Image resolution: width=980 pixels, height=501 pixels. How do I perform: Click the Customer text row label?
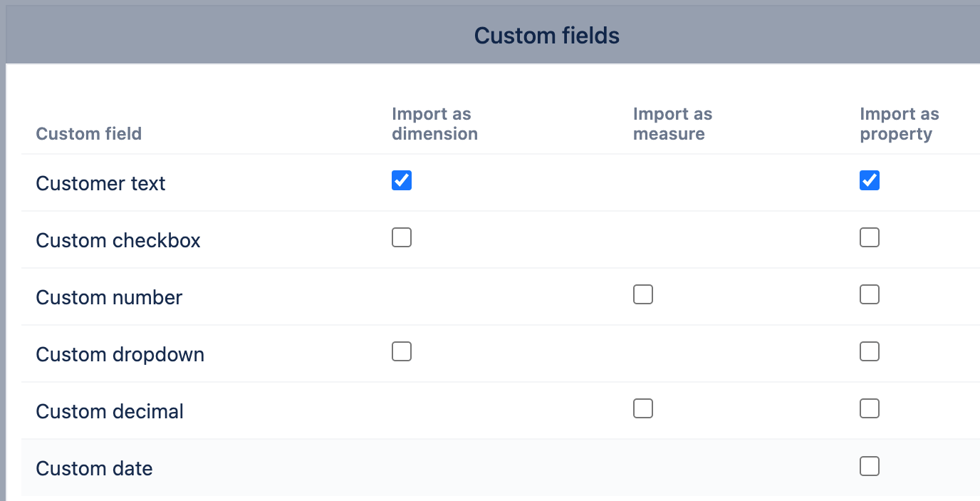click(100, 184)
